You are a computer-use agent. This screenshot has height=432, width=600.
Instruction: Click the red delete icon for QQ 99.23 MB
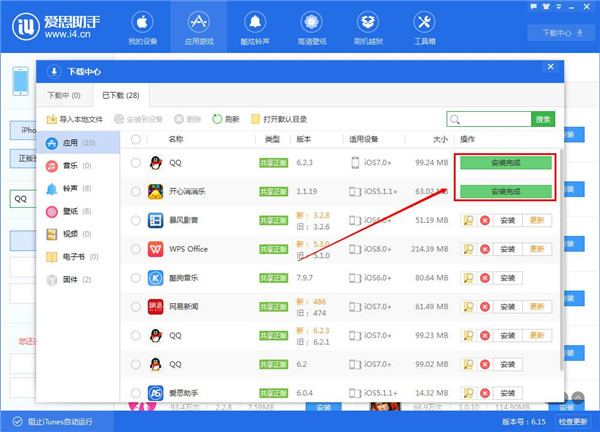(485, 336)
